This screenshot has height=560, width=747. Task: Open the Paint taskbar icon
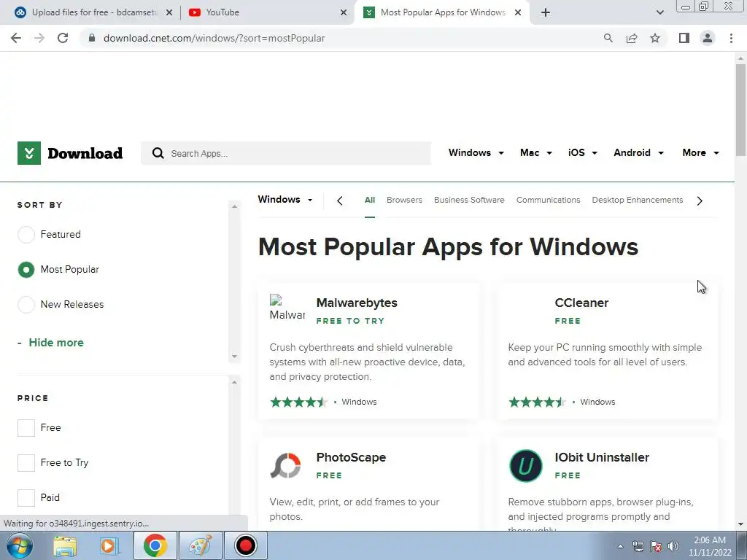pyautogui.click(x=200, y=545)
